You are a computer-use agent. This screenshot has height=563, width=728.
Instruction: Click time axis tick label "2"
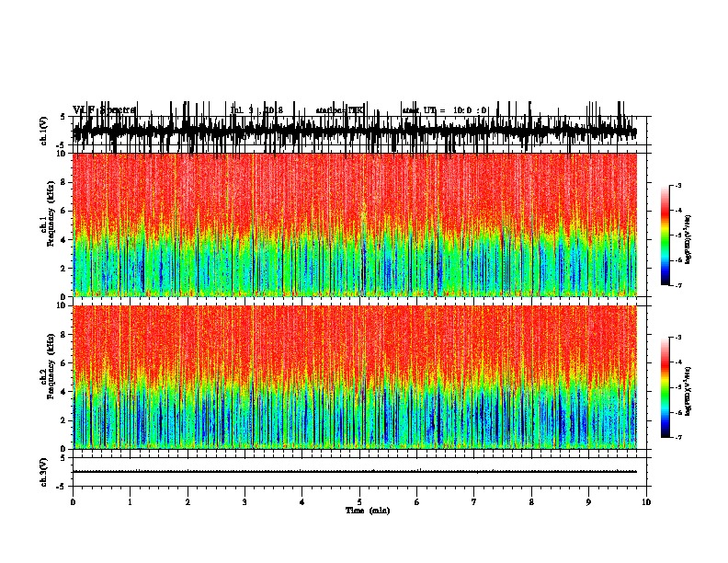coord(188,502)
